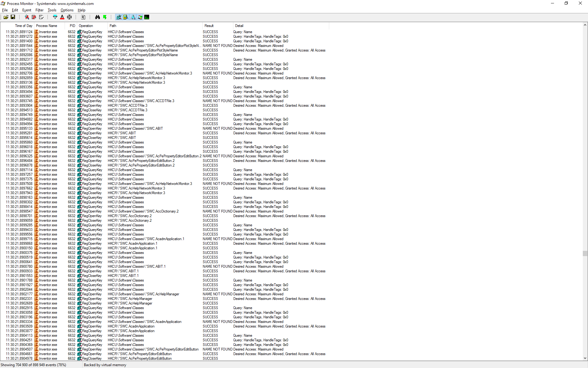Image resolution: width=588 pixels, height=368 pixels.
Task: Click the Inventor.exe icon in row 11:30:21,8899059
Action: (x=36, y=220)
